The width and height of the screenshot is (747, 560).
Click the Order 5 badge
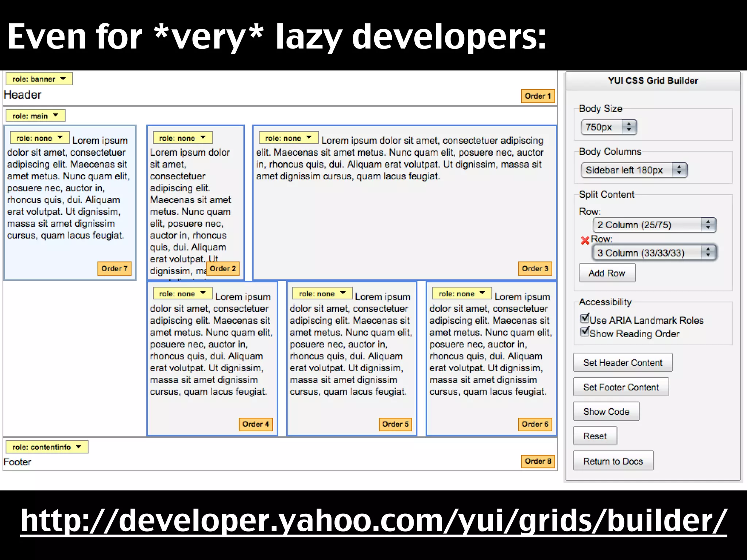point(395,424)
